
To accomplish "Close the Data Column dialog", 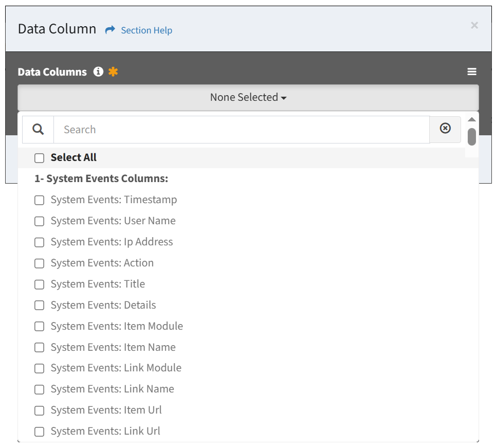I will [x=474, y=25].
